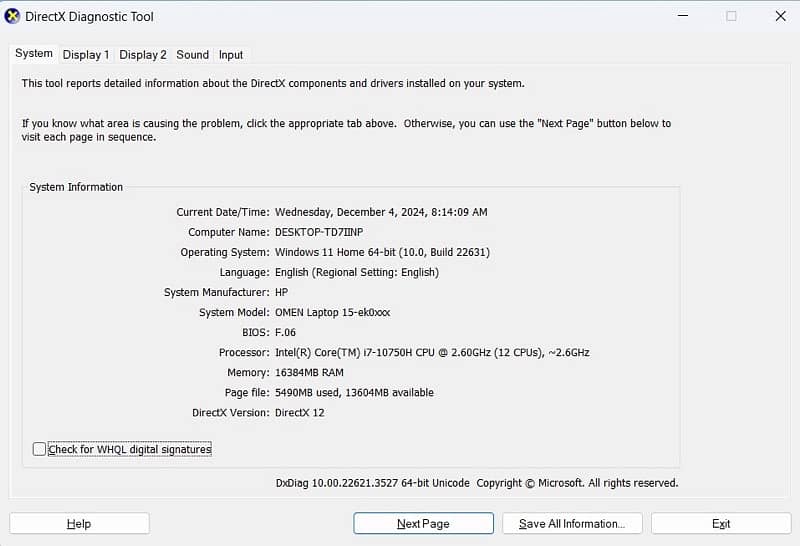Click the Next Page button

click(x=423, y=524)
